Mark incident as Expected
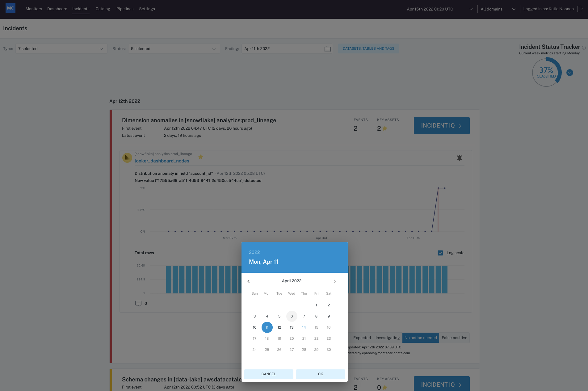 click(362, 338)
